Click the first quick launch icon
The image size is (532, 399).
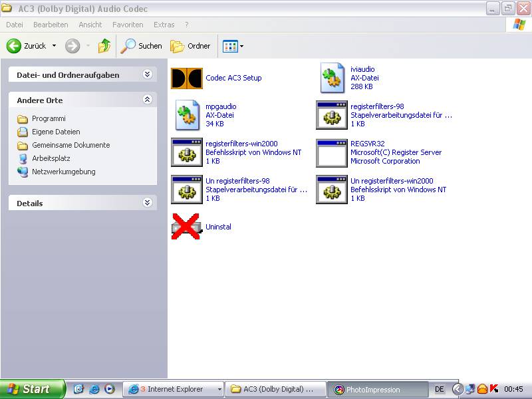tap(78, 389)
